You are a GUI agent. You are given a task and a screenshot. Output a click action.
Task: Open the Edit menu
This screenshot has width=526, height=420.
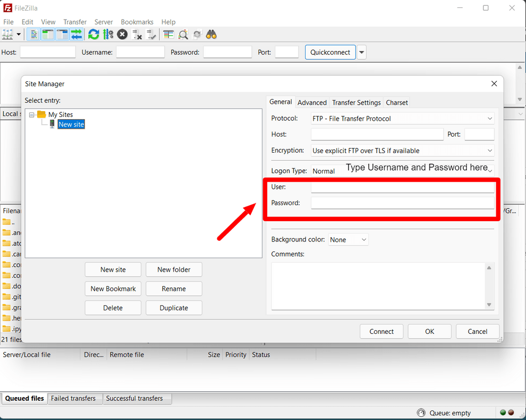coord(28,22)
